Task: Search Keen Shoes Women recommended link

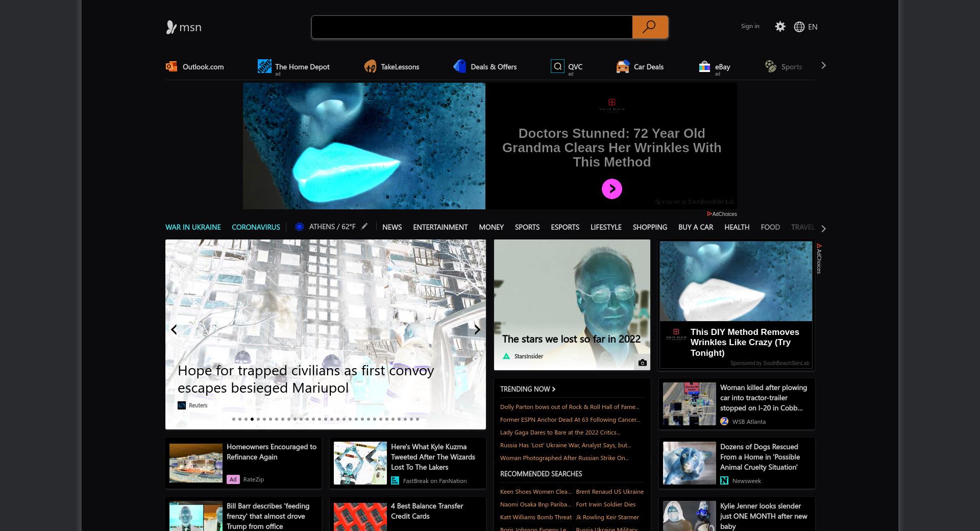Action: 536,492
